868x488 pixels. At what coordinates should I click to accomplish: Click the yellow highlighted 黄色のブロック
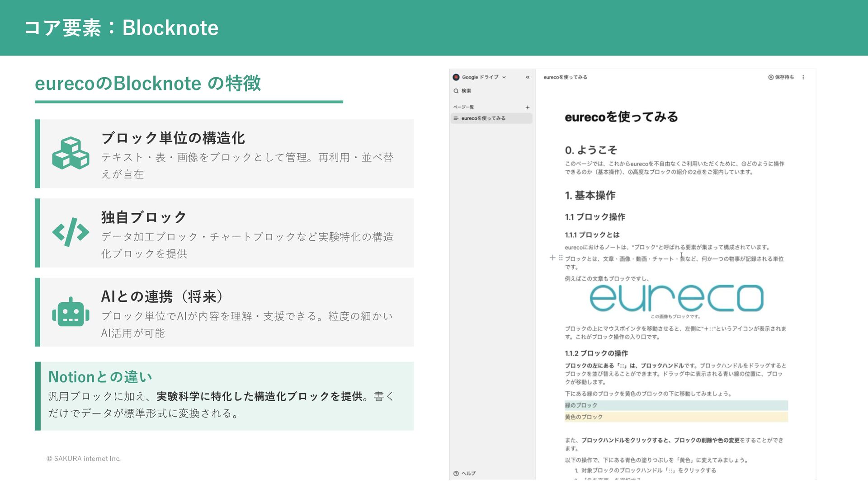tap(676, 417)
